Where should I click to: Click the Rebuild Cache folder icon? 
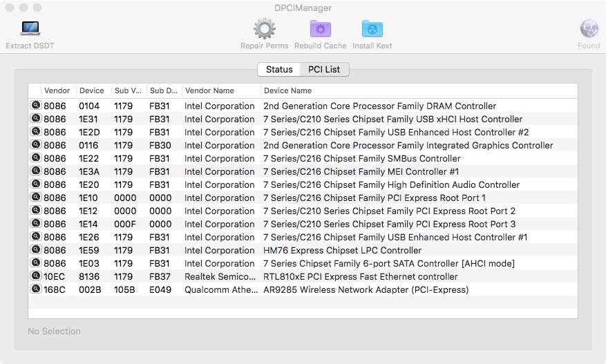coord(321,28)
